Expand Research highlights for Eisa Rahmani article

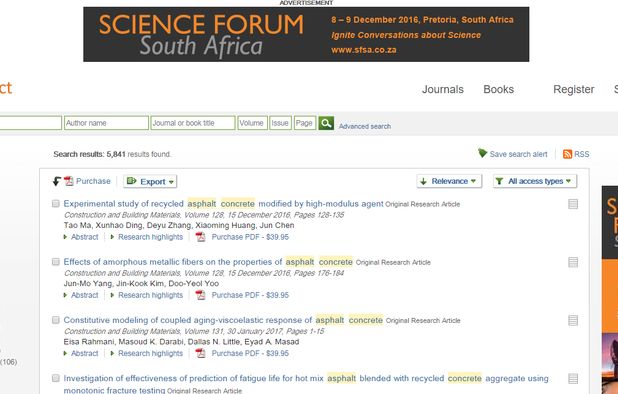tap(147, 353)
